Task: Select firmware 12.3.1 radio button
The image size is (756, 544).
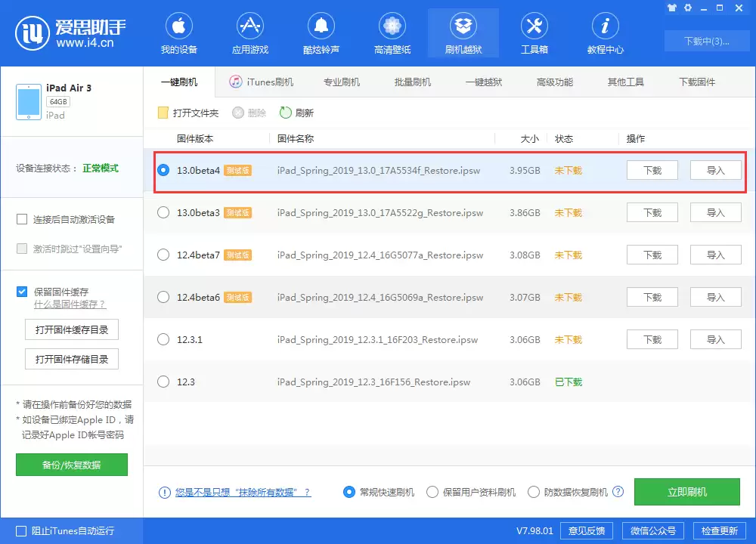Action: (x=163, y=340)
